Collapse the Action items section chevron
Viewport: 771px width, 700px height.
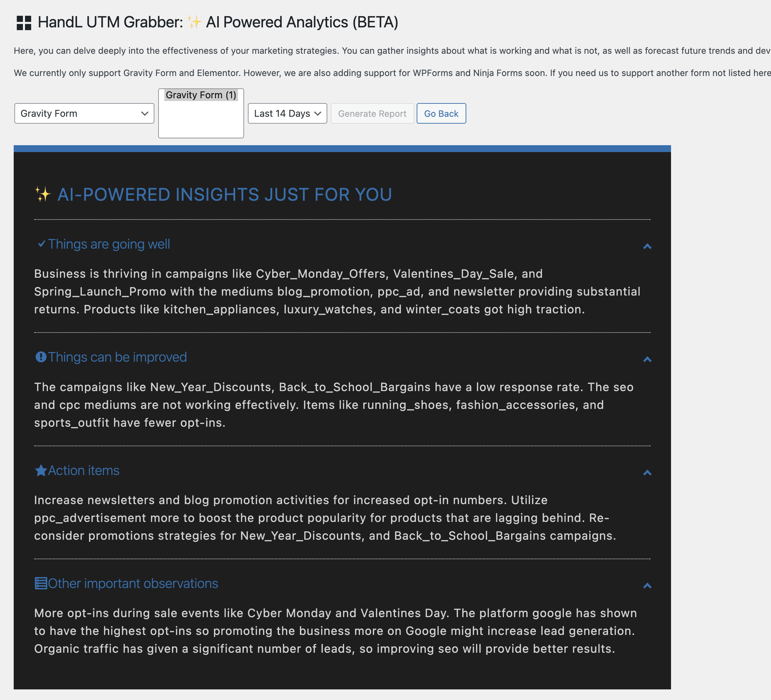point(647,473)
